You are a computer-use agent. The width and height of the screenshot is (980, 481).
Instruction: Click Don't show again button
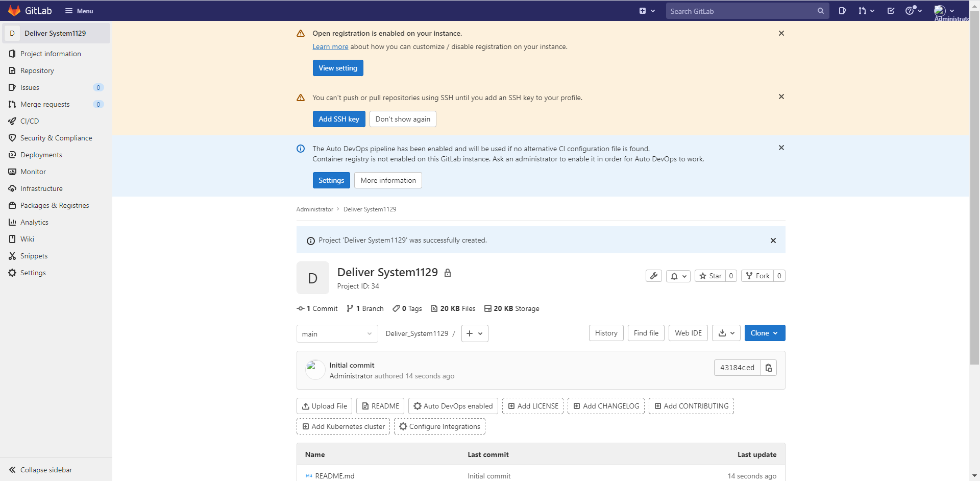click(x=403, y=119)
